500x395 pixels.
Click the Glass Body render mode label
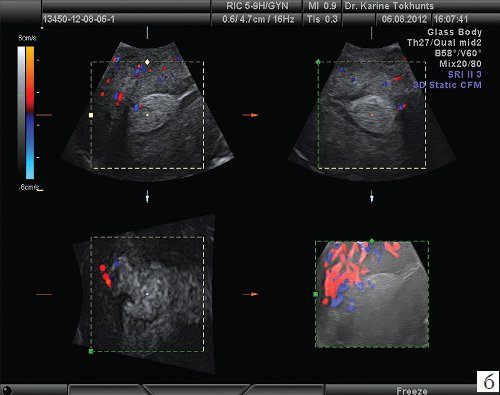(x=455, y=32)
